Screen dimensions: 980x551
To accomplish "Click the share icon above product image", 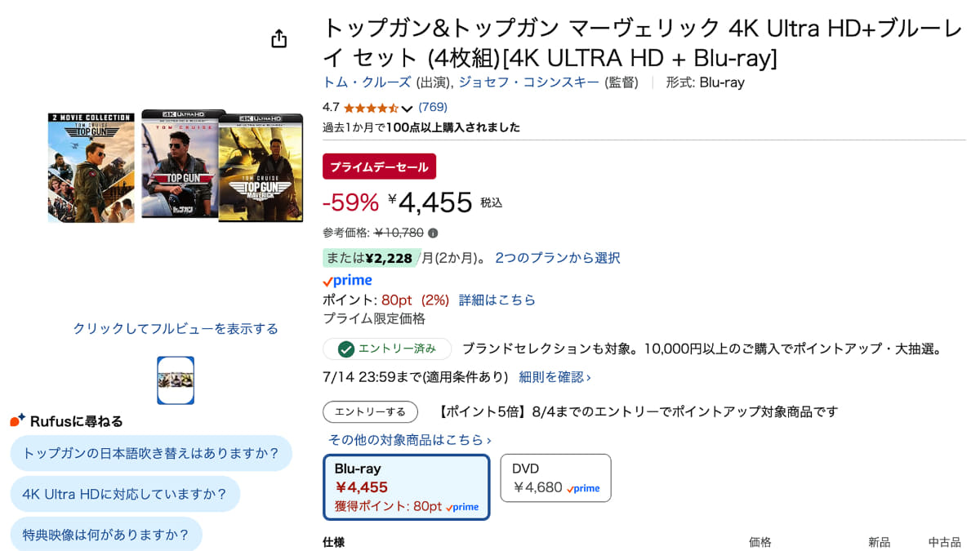I will point(279,39).
